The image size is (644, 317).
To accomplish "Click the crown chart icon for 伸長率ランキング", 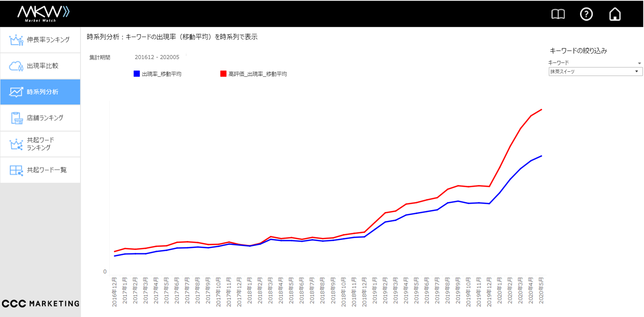I will pyautogui.click(x=16, y=40).
